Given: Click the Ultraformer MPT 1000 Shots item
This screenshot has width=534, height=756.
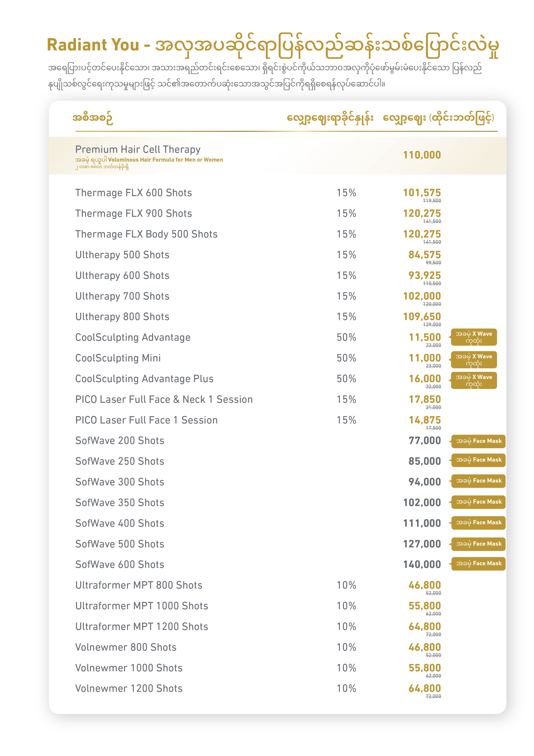Looking at the screenshot, I should (x=141, y=606).
